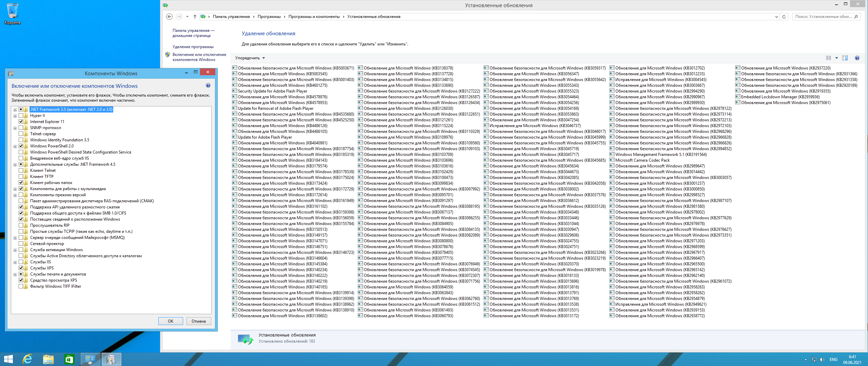Expand the Службы IIS node
The width and height of the screenshot is (868, 366).
point(15,262)
